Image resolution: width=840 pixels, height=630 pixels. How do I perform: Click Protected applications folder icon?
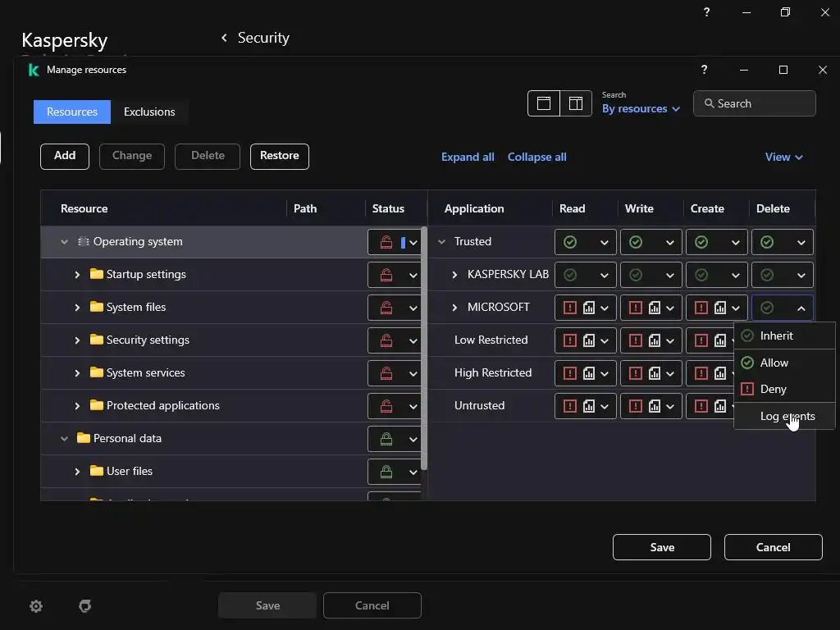97,405
